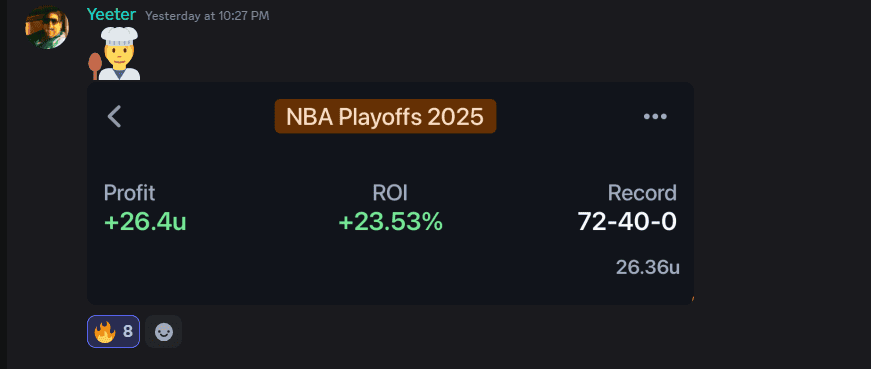
Task: Click the Profit label
Action: 129,193
